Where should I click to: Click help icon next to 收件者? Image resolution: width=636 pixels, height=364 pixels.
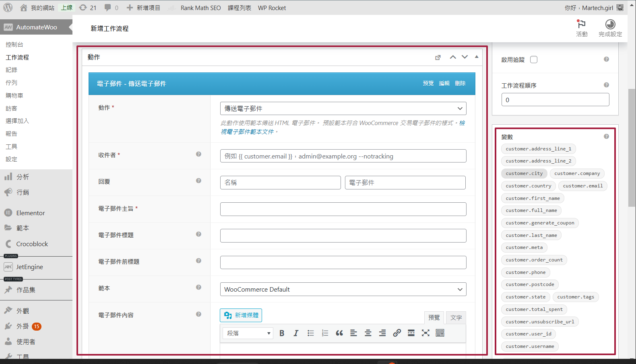tap(198, 154)
